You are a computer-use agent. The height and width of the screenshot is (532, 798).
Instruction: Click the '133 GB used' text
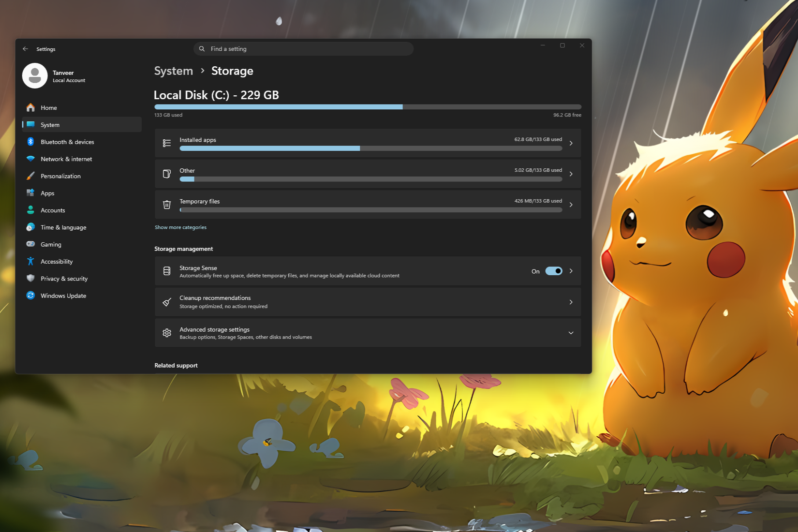tap(168, 115)
